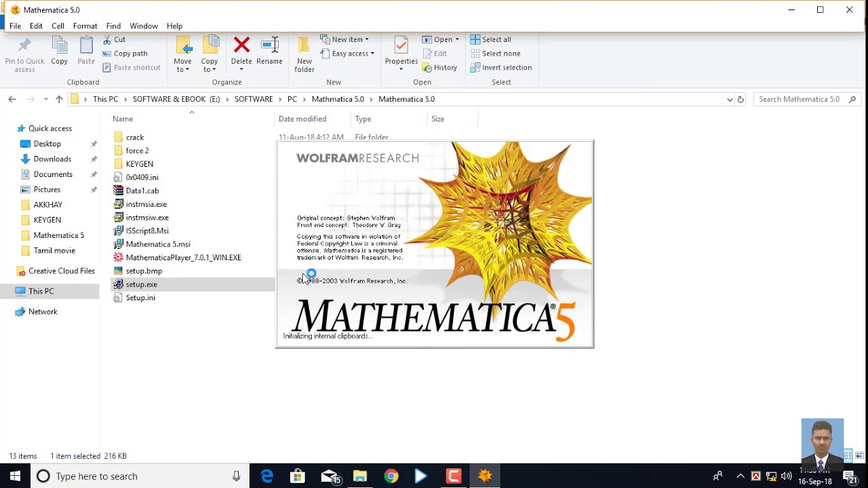Sort by Date modified column header
The width and height of the screenshot is (868, 488).
point(302,119)
